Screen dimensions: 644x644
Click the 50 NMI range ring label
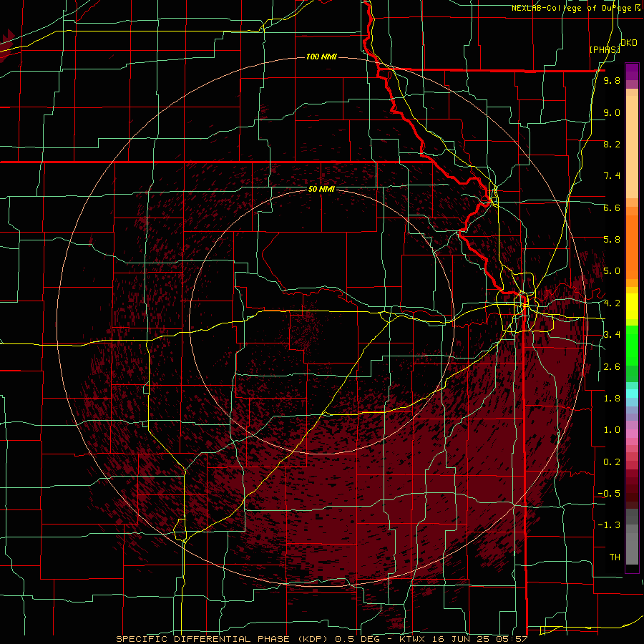click(x=321, y=189)
